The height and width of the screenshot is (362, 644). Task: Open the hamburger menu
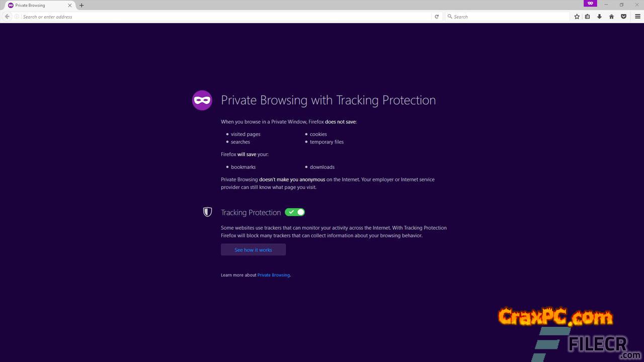point(637,17)
